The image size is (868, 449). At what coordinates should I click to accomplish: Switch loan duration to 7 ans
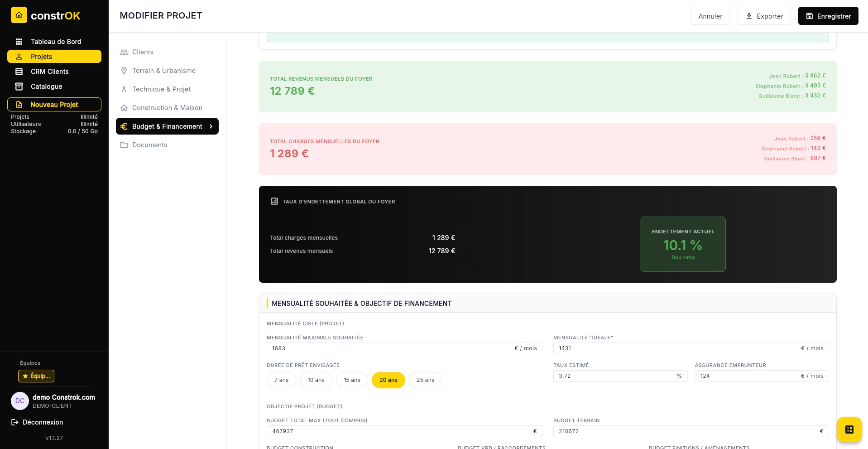(x=281, y=380)
